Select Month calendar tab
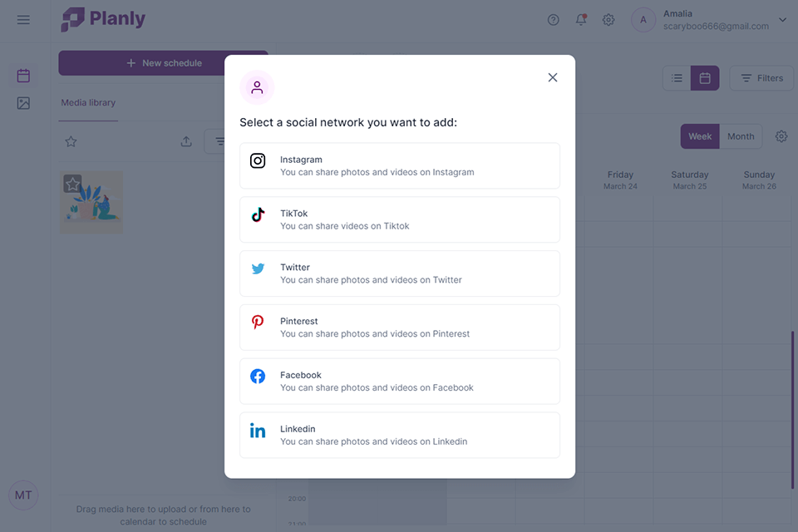798x532 pixels. point(741,136)
